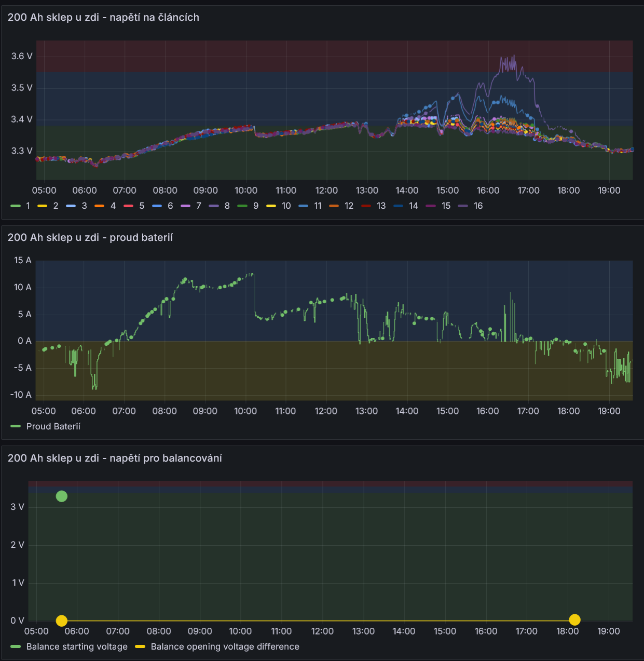Click the yellow data point near 18:00 at 0 V
This screenshot has width=644, height=661.
point(574,619)
